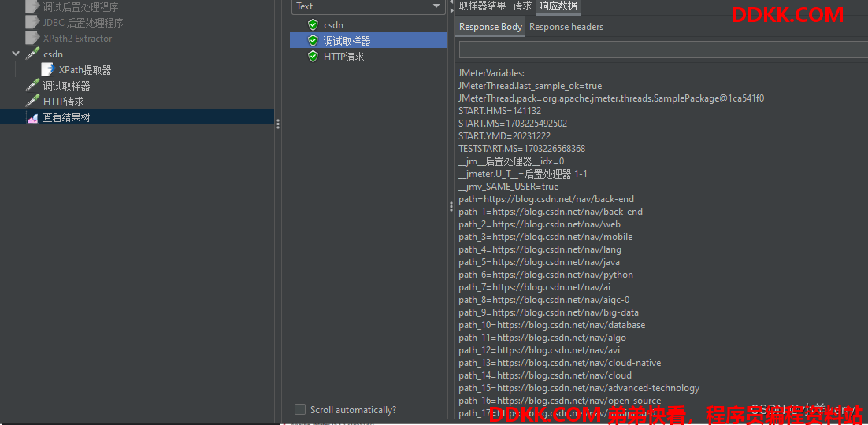Select 调试取样器 in the test plan tree
The height and width of the screenshot is (425, 868).
pyautogui.click(x=66, y=86)
